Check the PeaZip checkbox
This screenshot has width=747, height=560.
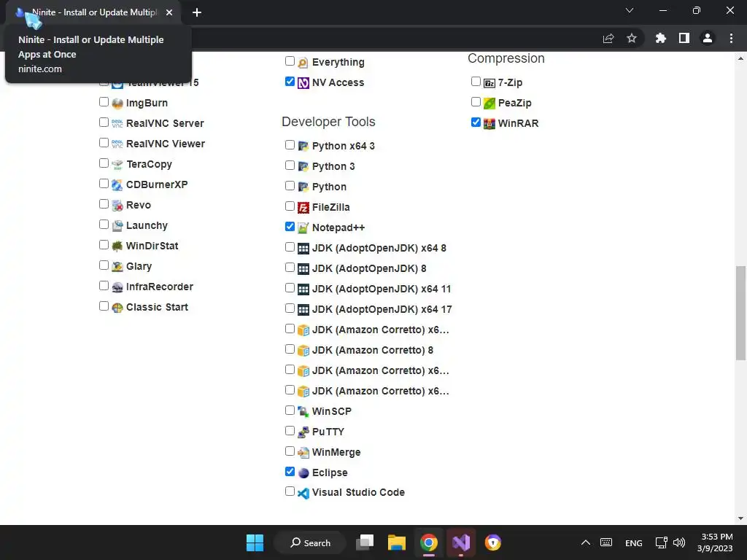tap(476, 102)
